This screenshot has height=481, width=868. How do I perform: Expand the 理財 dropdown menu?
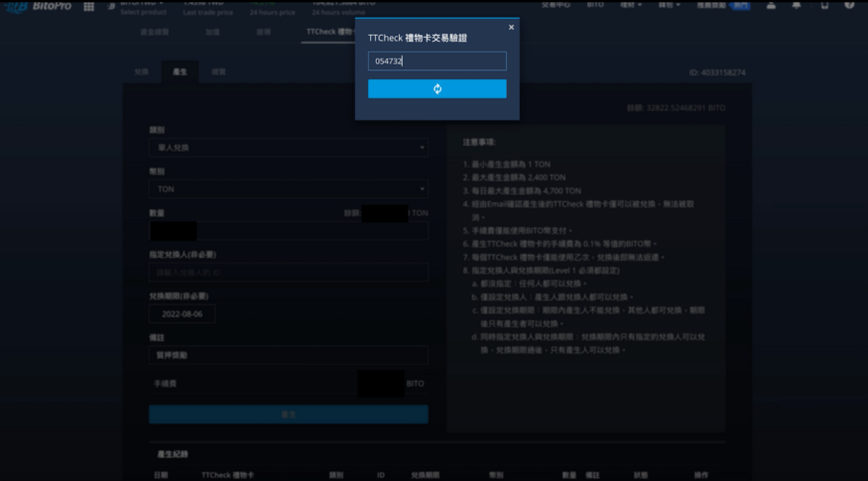pos(631,4)
